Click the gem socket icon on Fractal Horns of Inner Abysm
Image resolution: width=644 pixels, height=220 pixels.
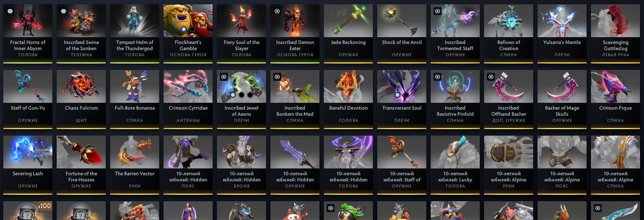(10, 11)
